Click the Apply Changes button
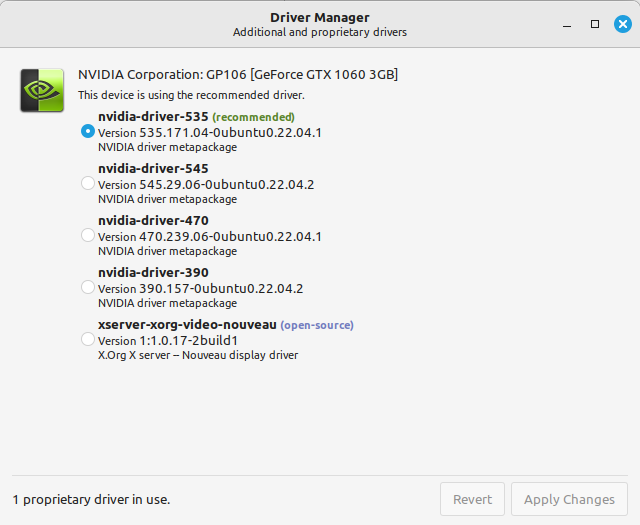 [x=569, y=499]
